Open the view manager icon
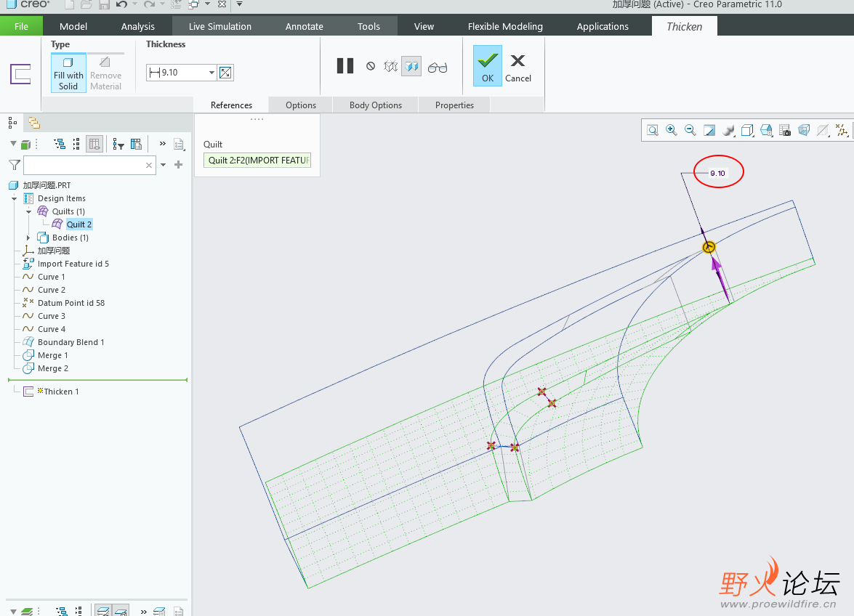This screenshot has width=854, height=616. click(x=766, y=130)
